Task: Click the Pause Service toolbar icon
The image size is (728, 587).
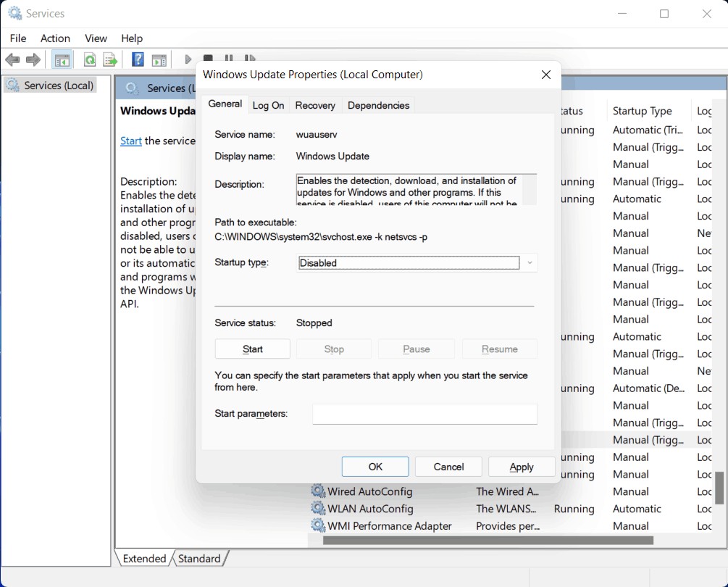Action: point(229,57)
